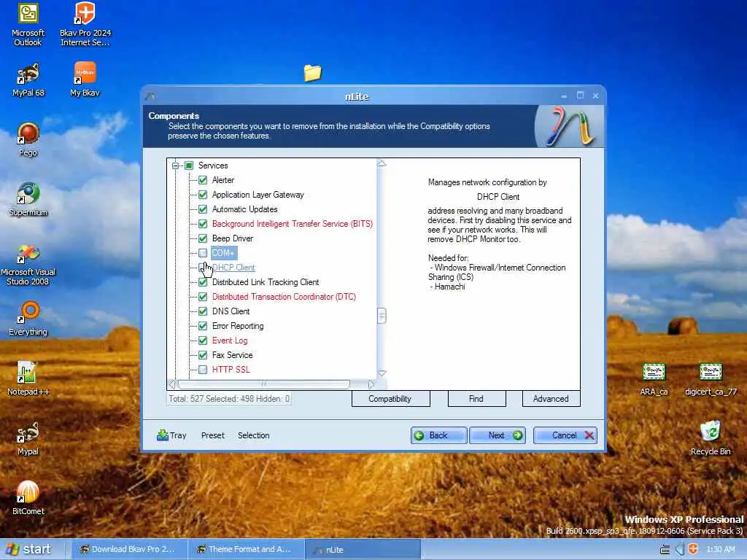
Task: Toggle the Services group checkbox
Action: (x=189, y=166)
